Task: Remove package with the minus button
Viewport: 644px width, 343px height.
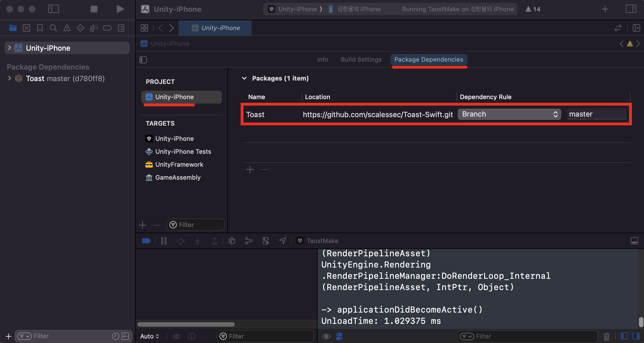Action: [264, 170]
